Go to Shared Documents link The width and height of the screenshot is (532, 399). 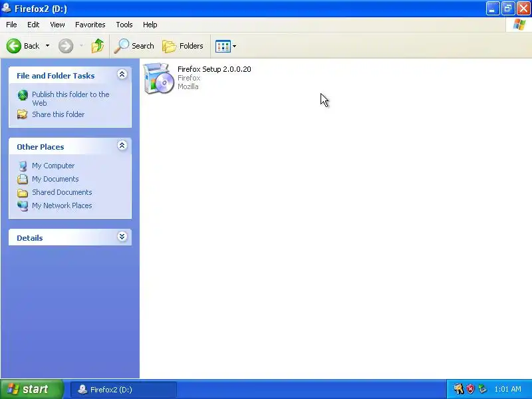pos(62,192)
